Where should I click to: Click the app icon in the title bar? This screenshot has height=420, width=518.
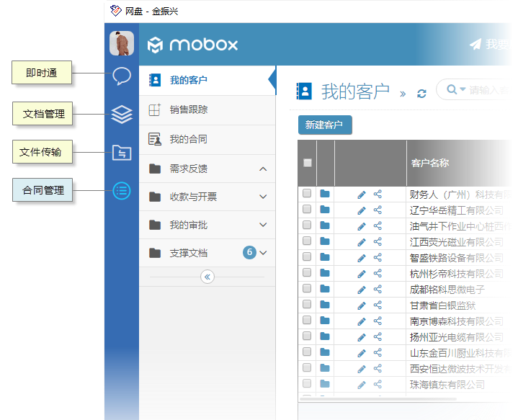[x=115, y=11]
